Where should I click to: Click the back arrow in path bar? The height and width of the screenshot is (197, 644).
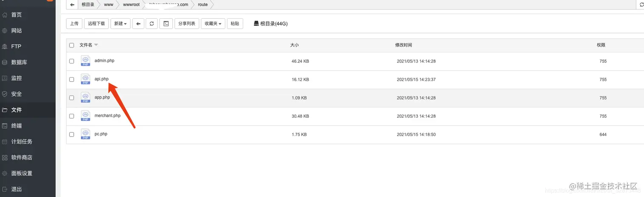pyautogui.click(x=72, y=5)
